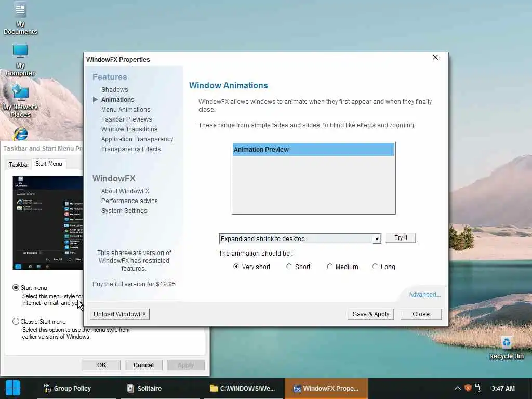Viewport: 532px width, 399px height.
Task: Click the Animation Preview box
Action: 313,178
